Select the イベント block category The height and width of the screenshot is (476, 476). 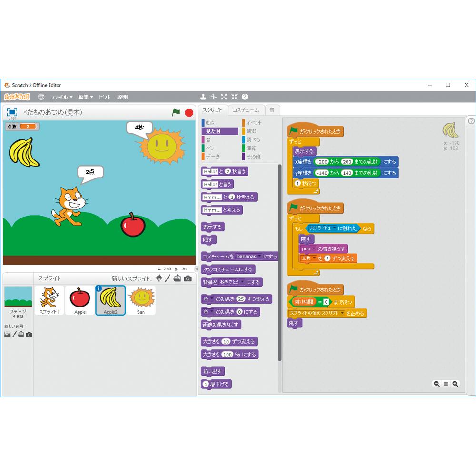259,123
